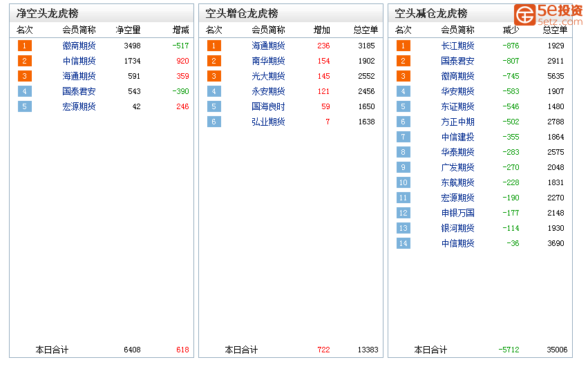This screenshot has height=380, width=588.
Task: Click the 净空量 column header
Action: pos(129,30)
